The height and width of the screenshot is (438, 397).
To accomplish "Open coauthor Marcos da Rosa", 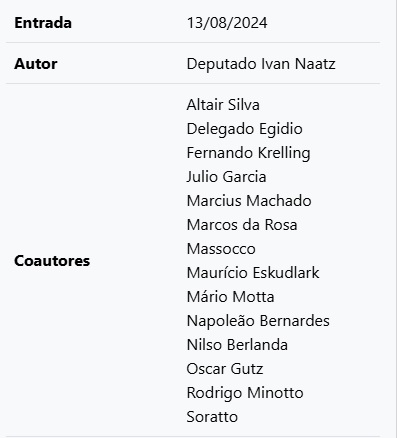I will [242, 225].
